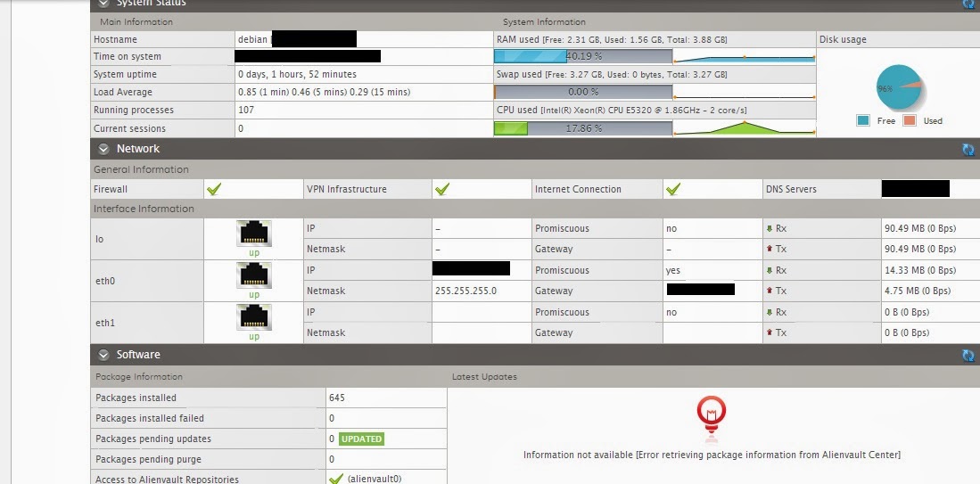Refresh the System Status section
This screenshot has width=980, height=484.
click(x=968, y=4)
